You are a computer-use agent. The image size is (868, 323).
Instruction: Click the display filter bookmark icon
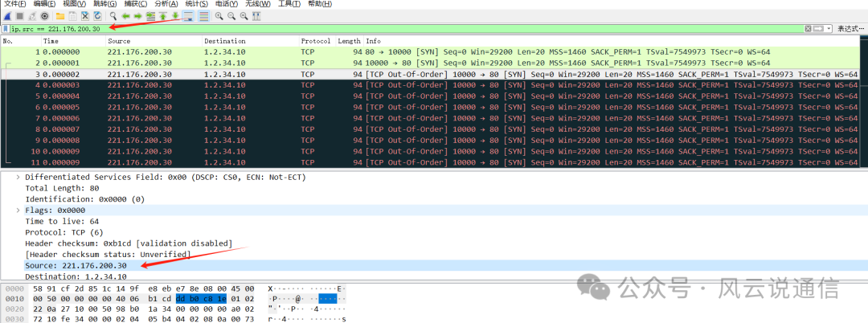6,29
